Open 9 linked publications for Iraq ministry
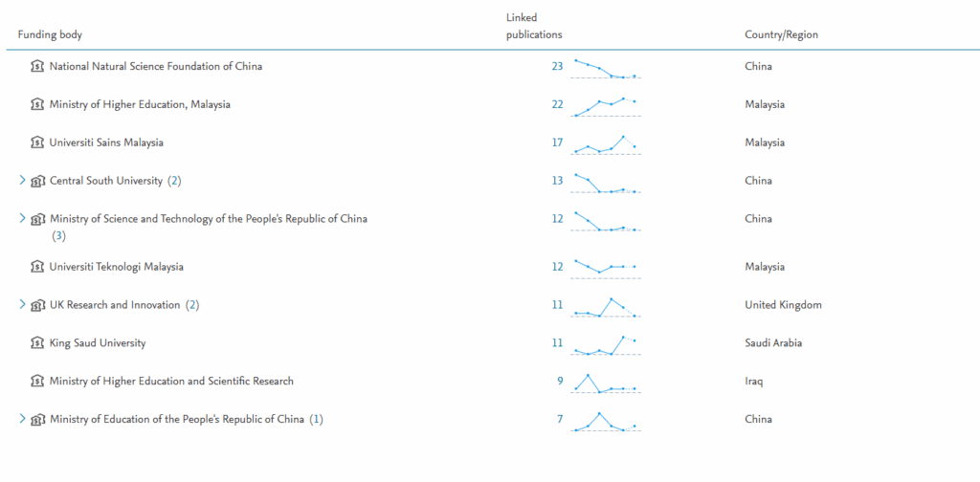This screenshot has width=980, height=482. pos(560,381)
